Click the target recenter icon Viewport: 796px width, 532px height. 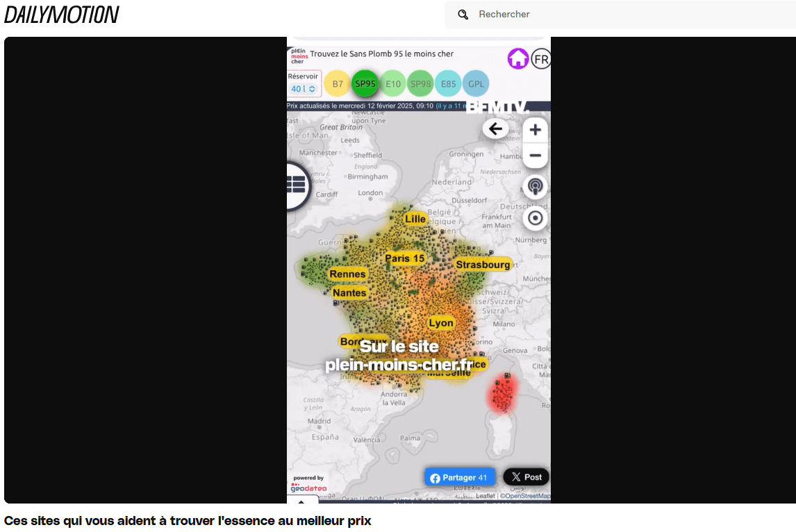[x=535, y=219]
